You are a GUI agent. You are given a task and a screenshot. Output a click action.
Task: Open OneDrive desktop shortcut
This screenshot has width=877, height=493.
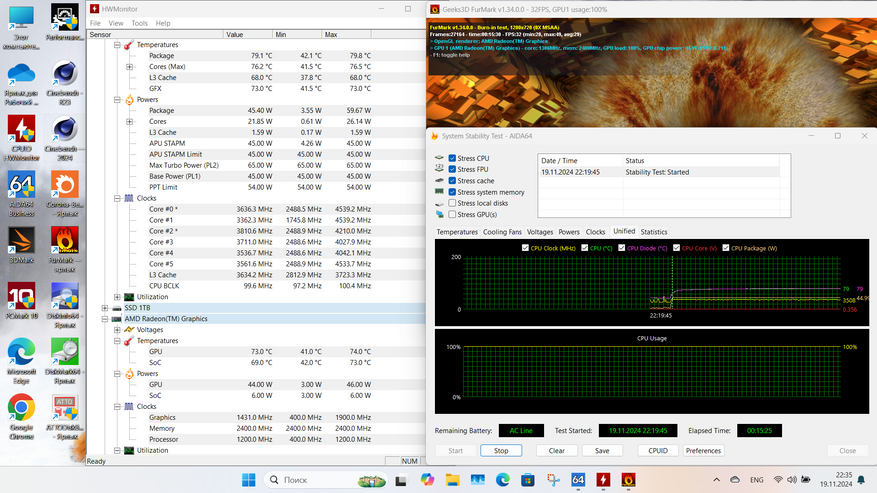pyautogui.click(x=21, y=82)
